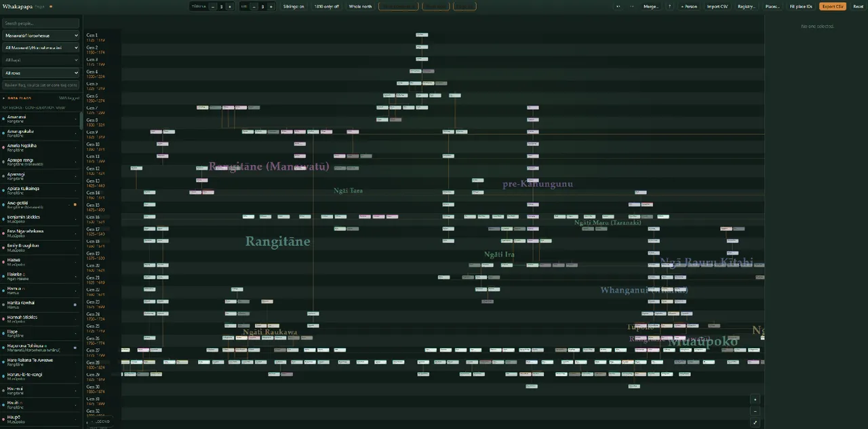Click the + Person button
The height and width of the screenshot is (429, 868).
tap(689, 6)
